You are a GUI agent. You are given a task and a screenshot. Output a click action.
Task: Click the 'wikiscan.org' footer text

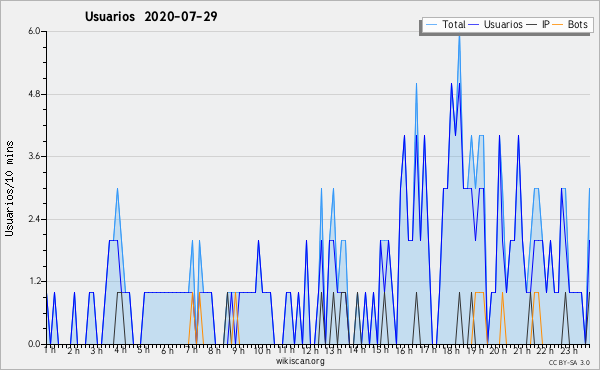tap(300, 361)
